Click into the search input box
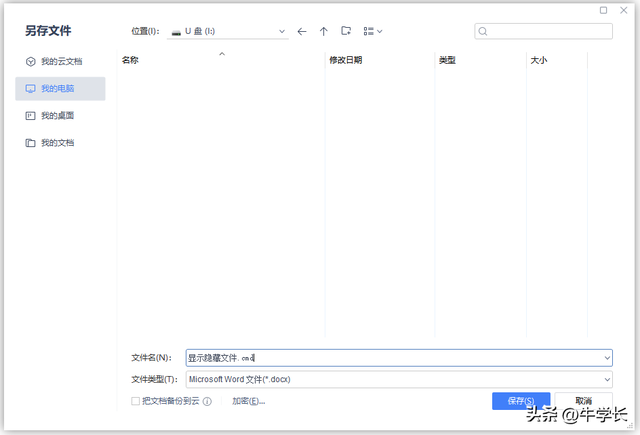This screenshot has height=435, width=640. (550, 32)
